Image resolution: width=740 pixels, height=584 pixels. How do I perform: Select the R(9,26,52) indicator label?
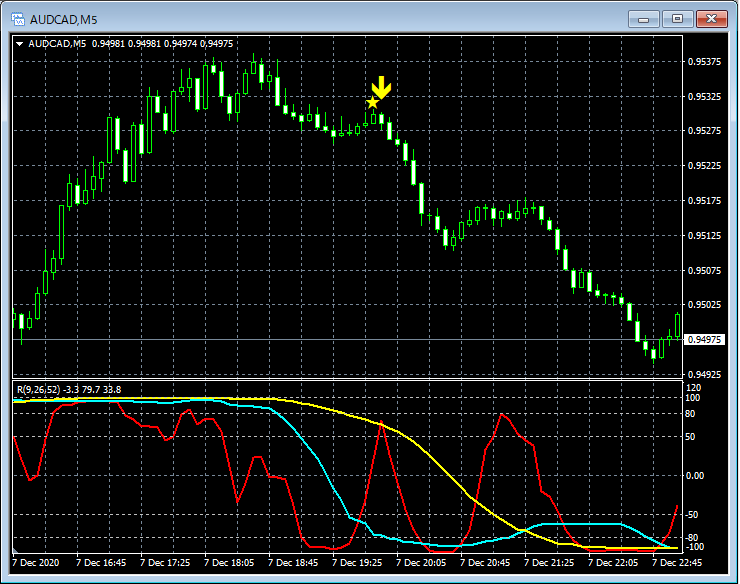click(x=39, y=389)
